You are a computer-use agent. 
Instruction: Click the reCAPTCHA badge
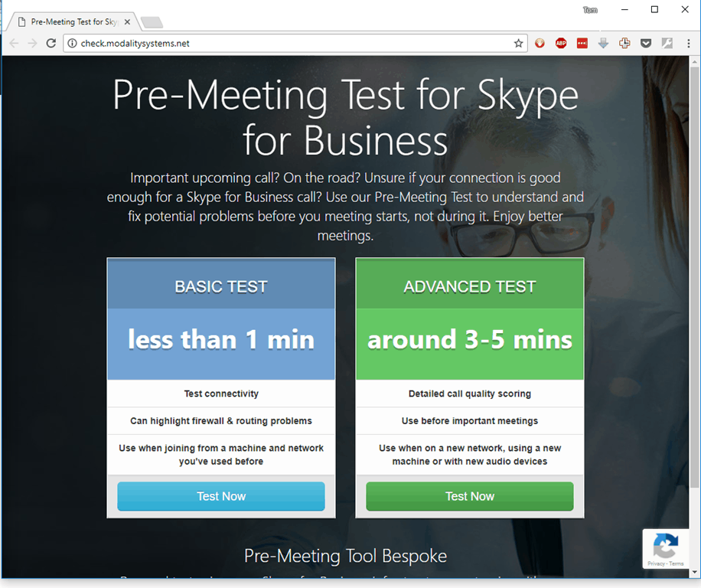(666, 549)
